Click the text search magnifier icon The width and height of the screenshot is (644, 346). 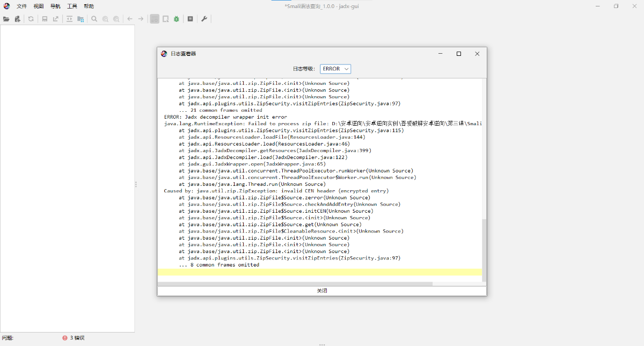pos(94,19)
